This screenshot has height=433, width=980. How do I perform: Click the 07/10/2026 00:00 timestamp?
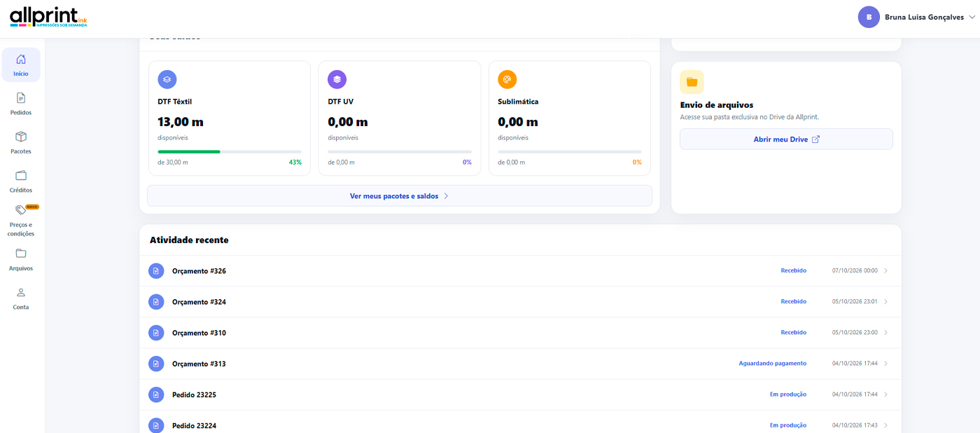pyautogui.click(x=855, y=271)
